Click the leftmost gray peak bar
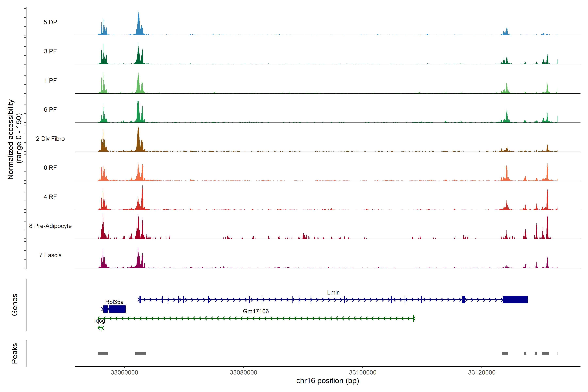588x392 pixels. pos(103,353)
